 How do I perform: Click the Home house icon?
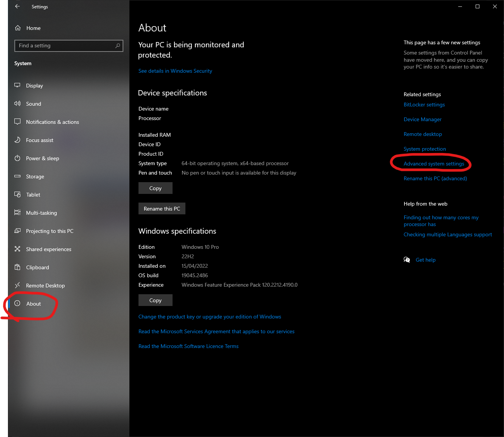point(18,28)
